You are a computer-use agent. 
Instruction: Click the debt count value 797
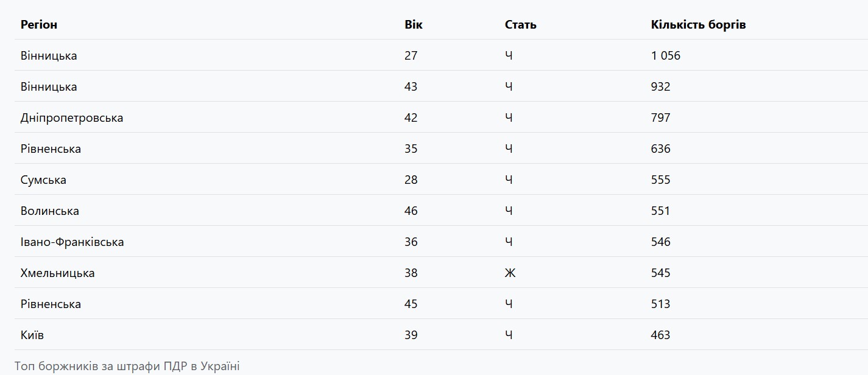coord(660,117)
